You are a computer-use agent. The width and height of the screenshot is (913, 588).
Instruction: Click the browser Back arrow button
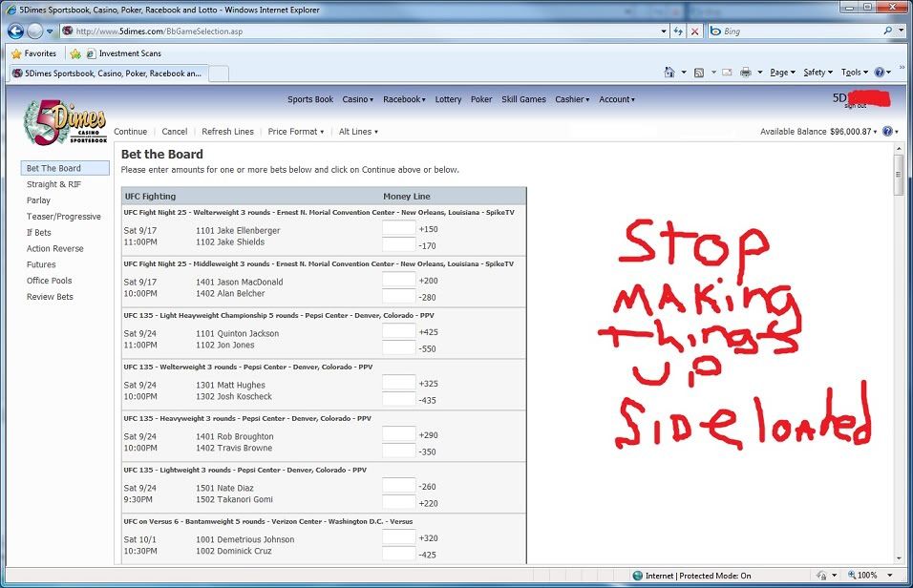[15, 31]
